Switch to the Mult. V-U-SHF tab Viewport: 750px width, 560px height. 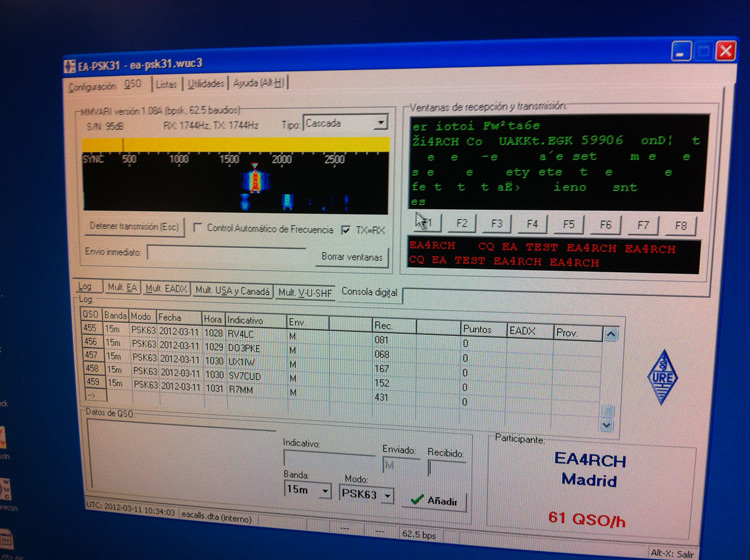click(x=305, y=292)
